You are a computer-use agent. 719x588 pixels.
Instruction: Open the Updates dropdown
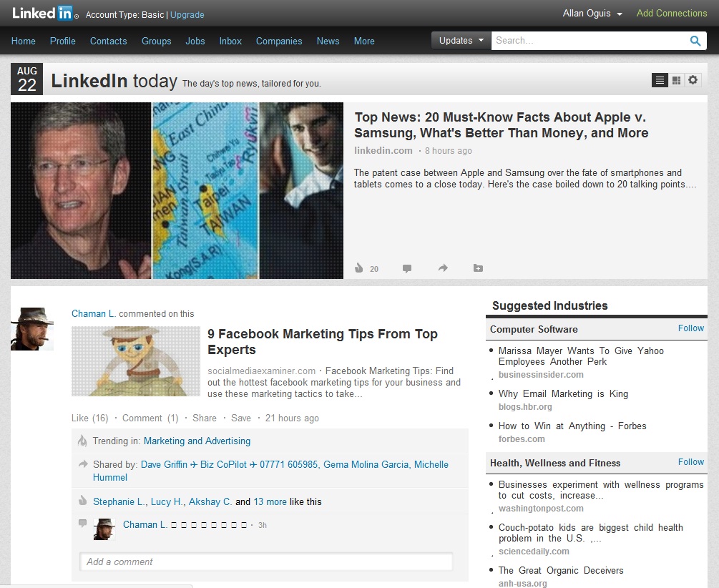[x=460, y=41]
